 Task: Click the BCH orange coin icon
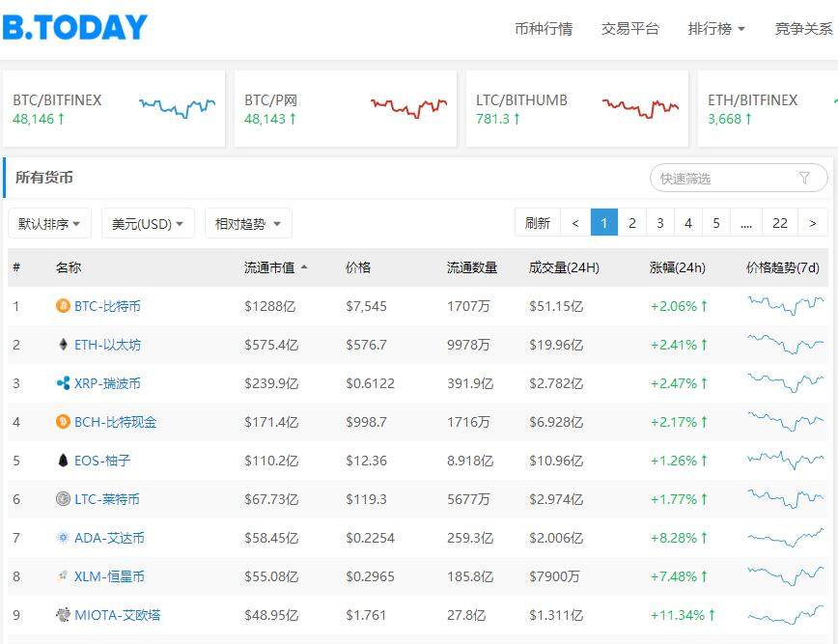pos(63,422)
